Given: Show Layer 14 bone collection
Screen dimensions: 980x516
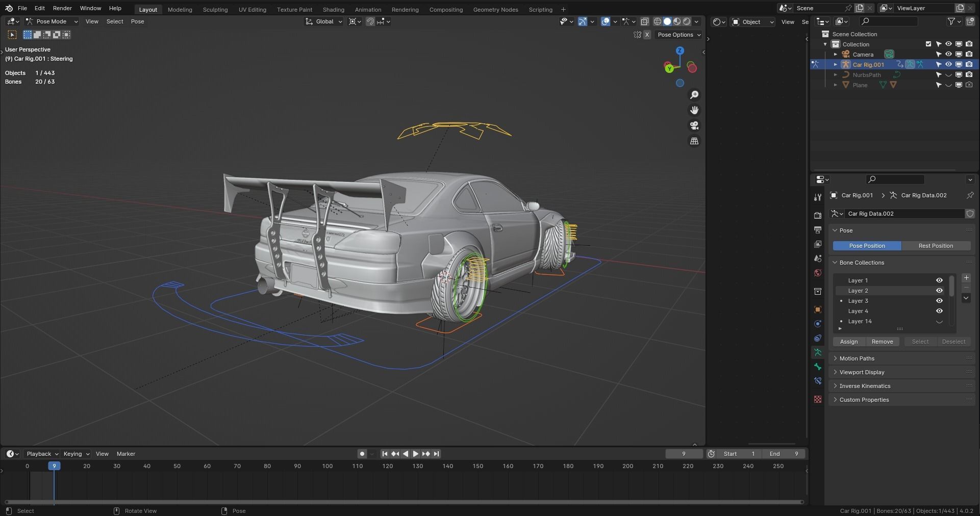Looking at the screenshot, I should (939, 321).
